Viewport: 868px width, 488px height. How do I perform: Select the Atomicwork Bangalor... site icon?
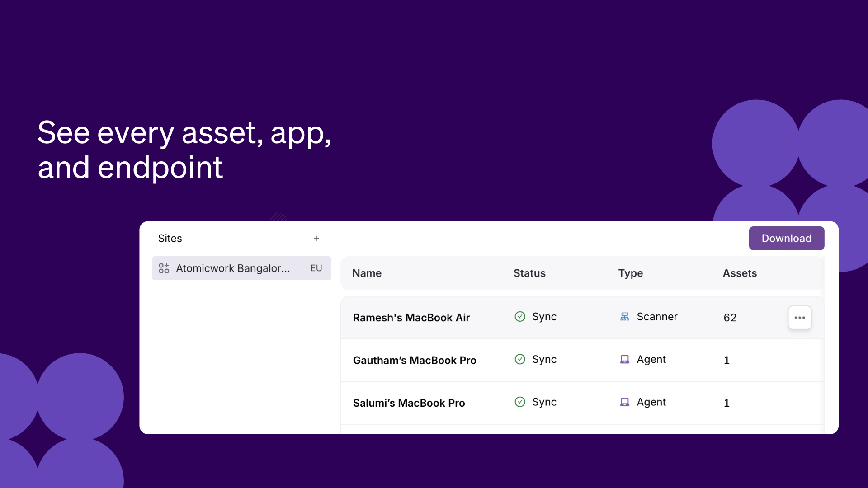(164, 268)
